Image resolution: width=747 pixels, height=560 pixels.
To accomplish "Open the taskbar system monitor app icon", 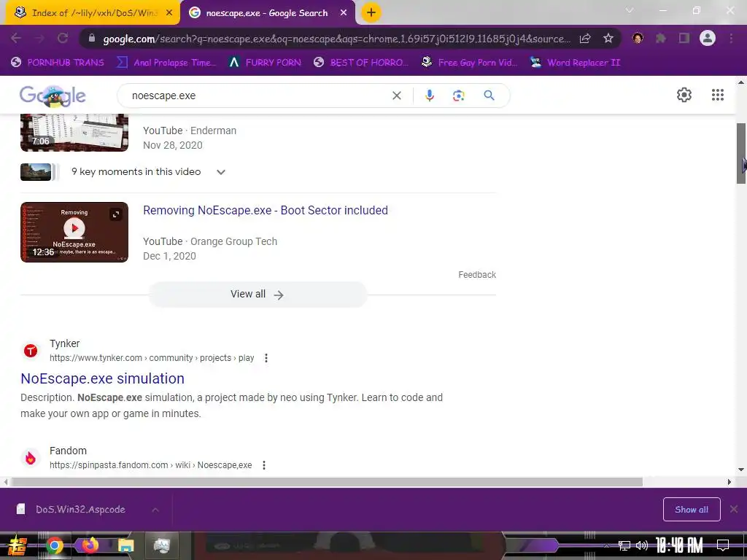I will click(x=161, y=545).
